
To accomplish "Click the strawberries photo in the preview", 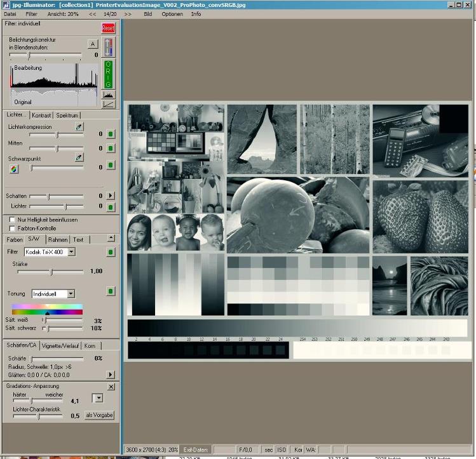I will click(x=420, y=216).
